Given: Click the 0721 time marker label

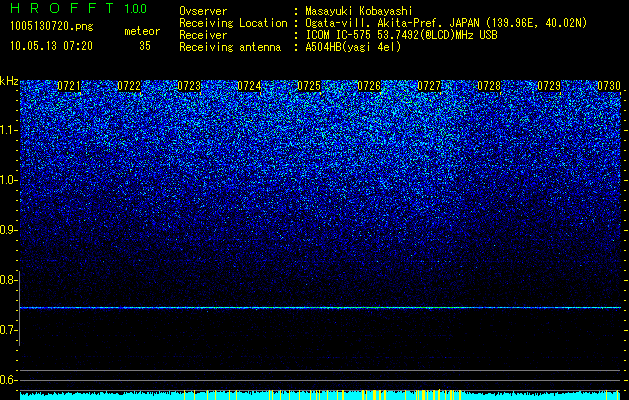Looking at the screenshot, I should pos(69,86).
